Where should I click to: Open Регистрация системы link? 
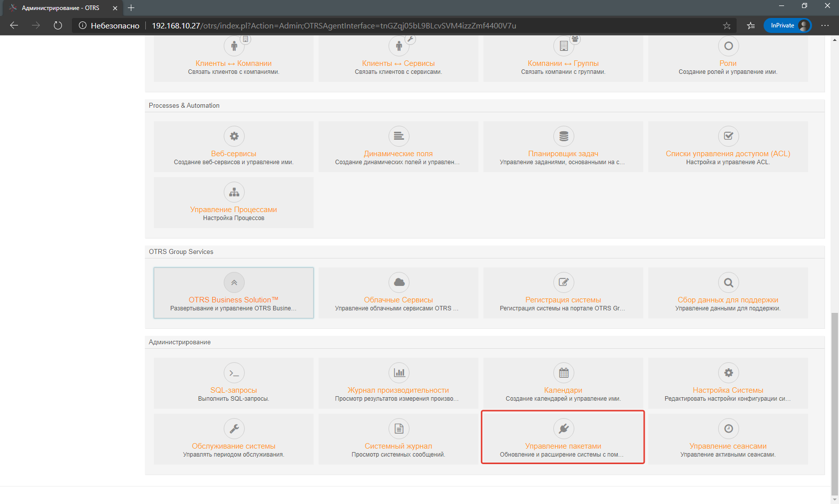[563, 300]
